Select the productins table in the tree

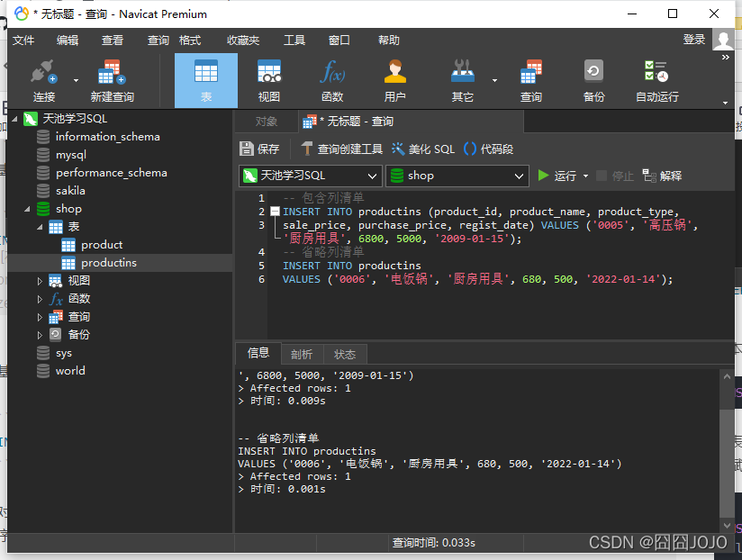108,263
